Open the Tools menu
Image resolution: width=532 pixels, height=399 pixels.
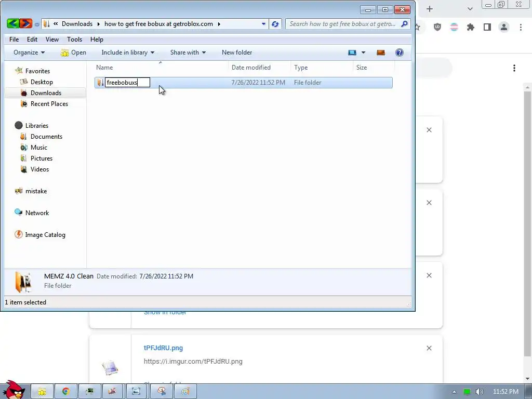[x=74, y=39]
